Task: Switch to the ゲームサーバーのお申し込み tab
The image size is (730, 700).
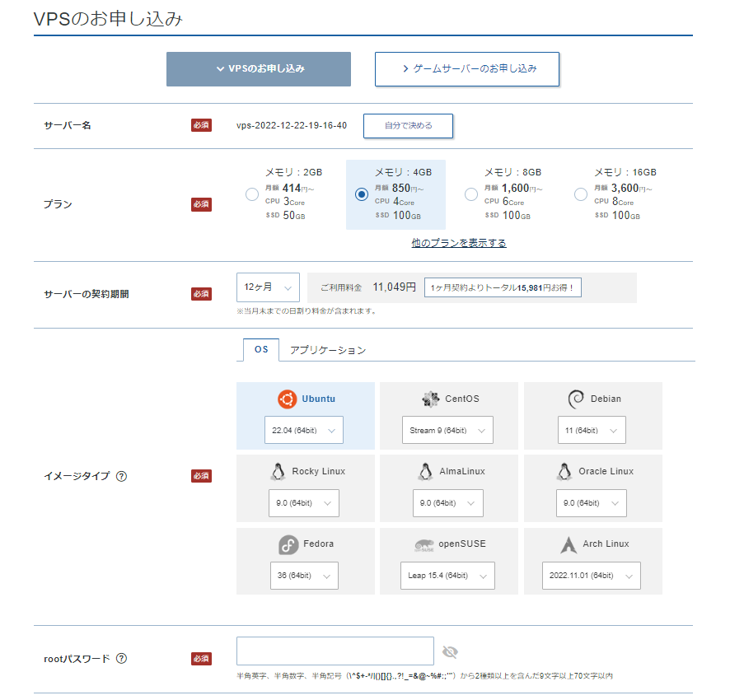Action: (x=467, y=69)
